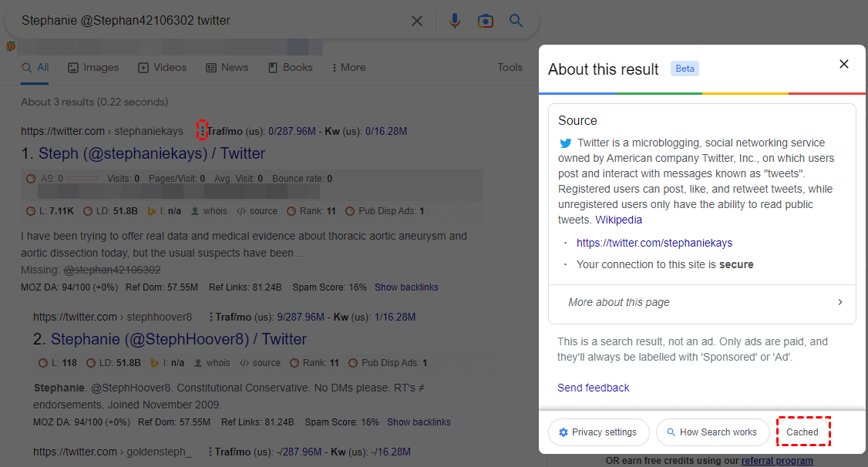Expand More about this page
Screen dimensions: 868x467
[x=702, y=303]
